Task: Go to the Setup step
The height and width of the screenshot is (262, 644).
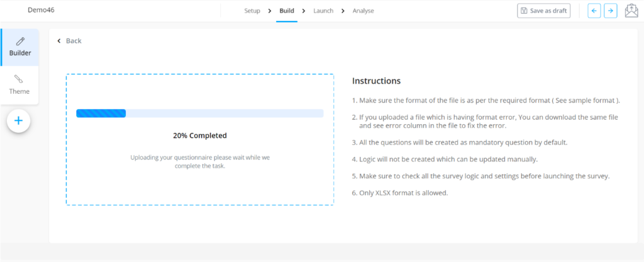Action: coord(252,11)
